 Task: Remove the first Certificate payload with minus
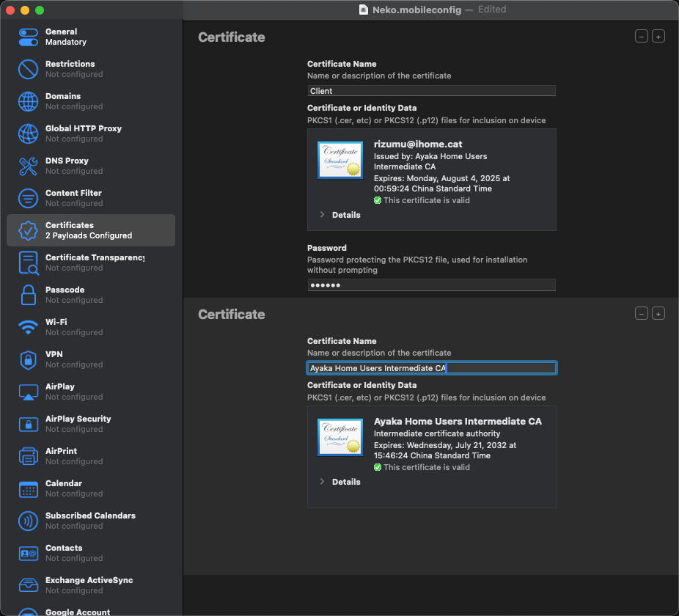(642, 37)
